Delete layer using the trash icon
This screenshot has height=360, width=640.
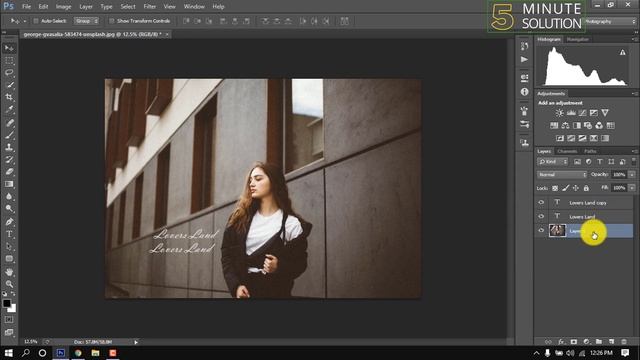[x=624, y=342]
